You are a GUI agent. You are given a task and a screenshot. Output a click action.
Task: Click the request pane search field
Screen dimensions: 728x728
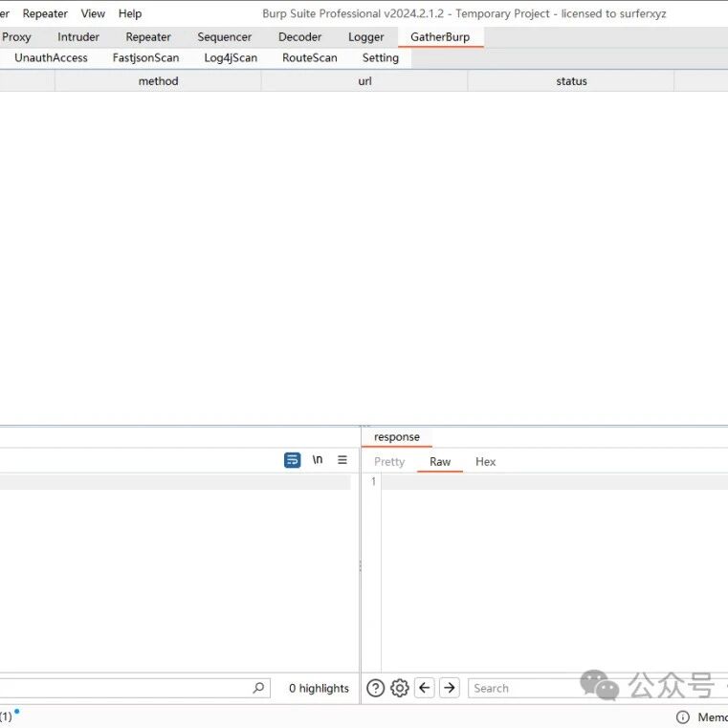(x=135, y=688)
